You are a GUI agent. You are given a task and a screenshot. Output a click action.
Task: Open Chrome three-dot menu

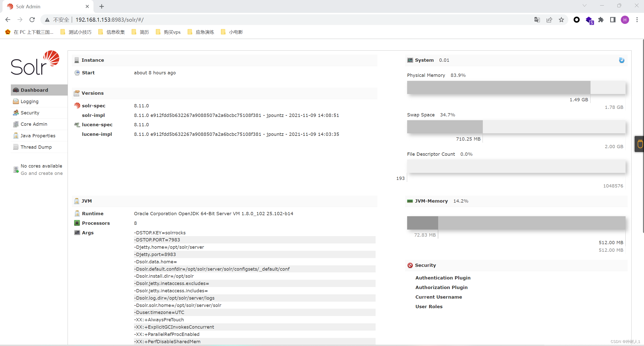(x=637, y=20)
